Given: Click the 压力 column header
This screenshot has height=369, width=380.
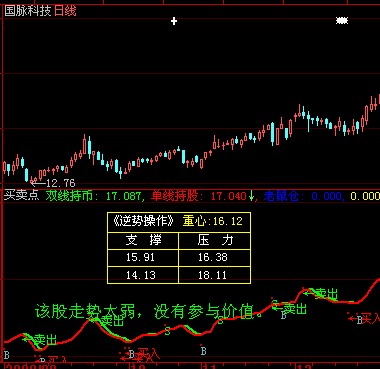Looking at the screenshot, I should coord(215,240).
